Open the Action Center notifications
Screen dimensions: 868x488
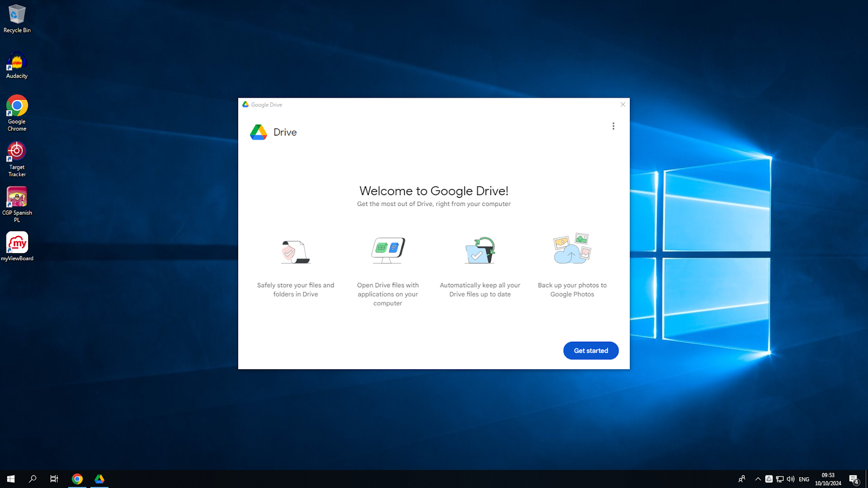tap(854, 479)
